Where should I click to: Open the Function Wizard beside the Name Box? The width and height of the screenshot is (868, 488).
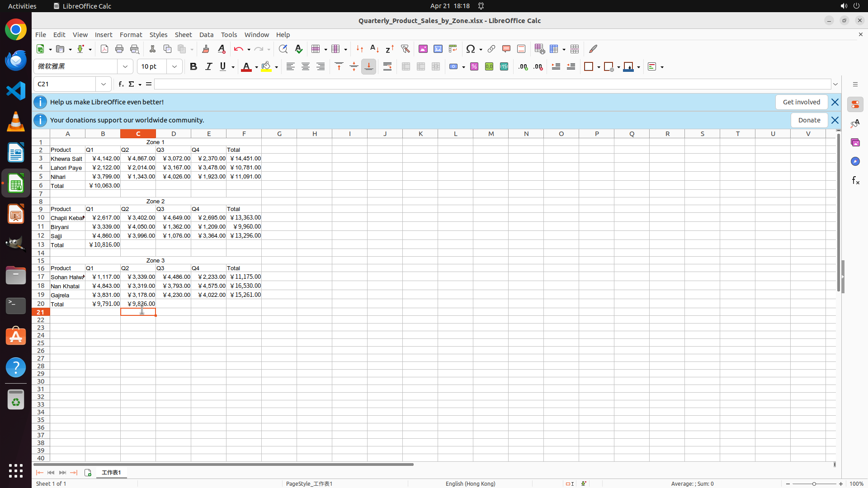(121, 84)
